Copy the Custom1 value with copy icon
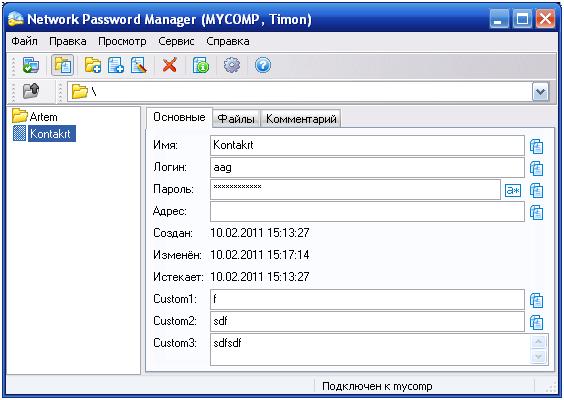 [x=536, y=300]
